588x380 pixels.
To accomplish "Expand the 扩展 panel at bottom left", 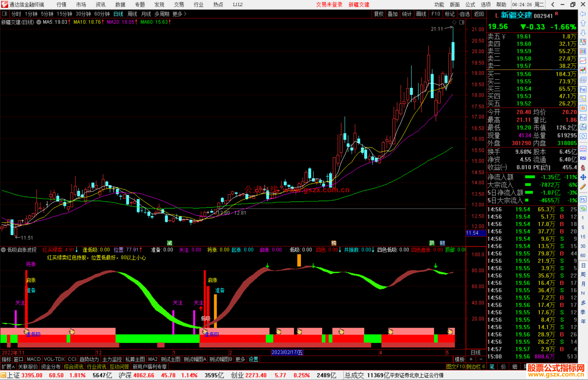I will 8,367.
